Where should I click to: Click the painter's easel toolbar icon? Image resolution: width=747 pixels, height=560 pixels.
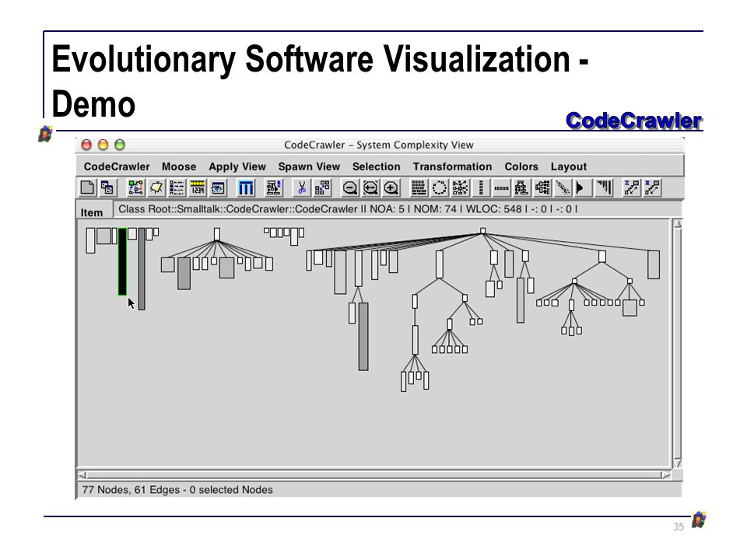tap(156, 187)
